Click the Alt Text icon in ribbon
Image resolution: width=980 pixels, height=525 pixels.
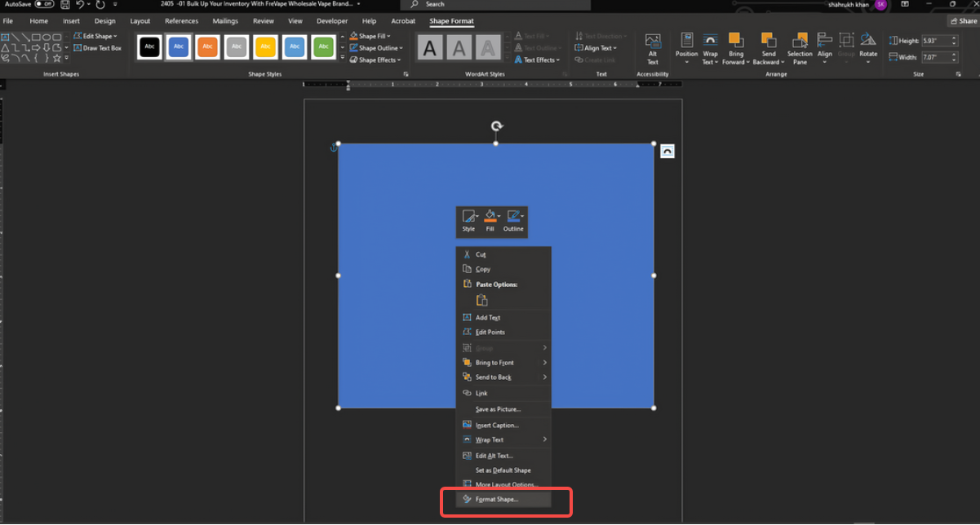tap(653, 47)
